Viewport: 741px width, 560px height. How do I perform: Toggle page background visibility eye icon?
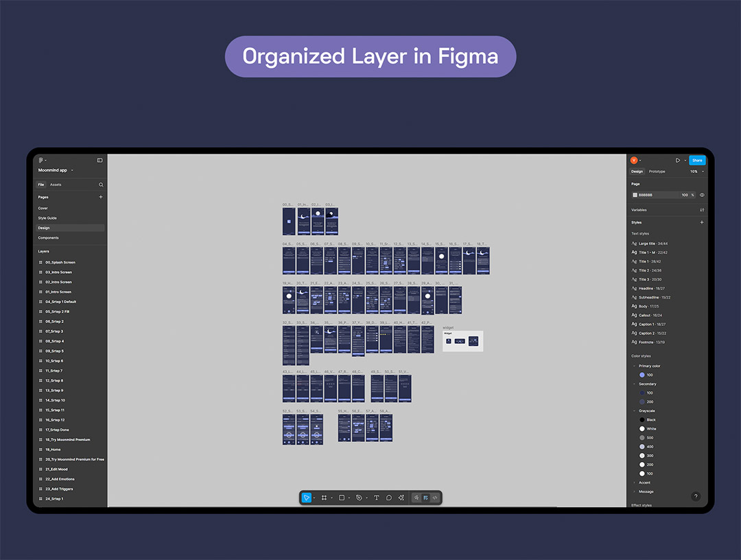point(702,195)
